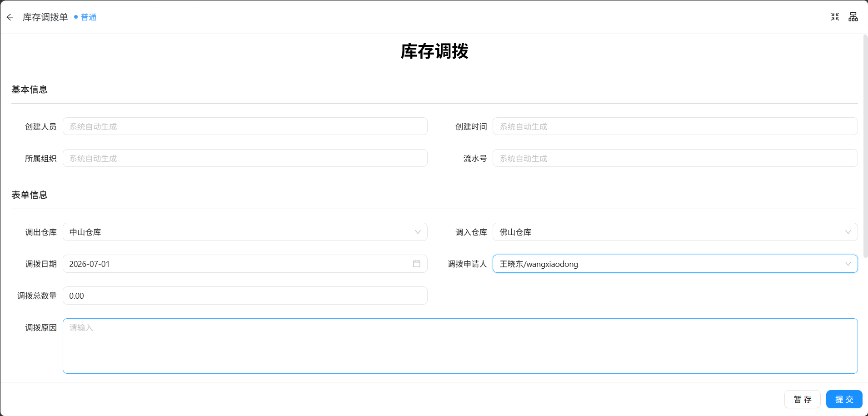Click the 库存调拨 form title
The height and width of the screenshot is (416, 868).
pos(434,51)
